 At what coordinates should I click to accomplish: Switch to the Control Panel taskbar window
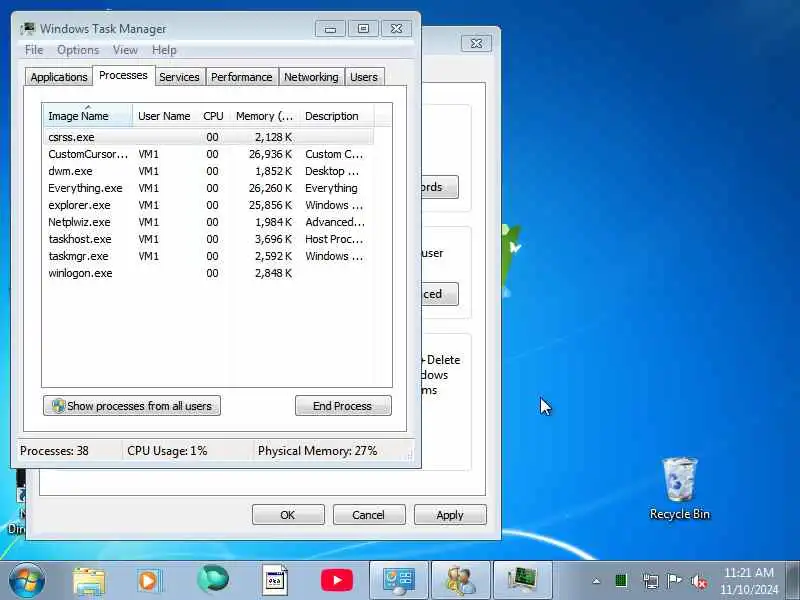tap(398, 581)
